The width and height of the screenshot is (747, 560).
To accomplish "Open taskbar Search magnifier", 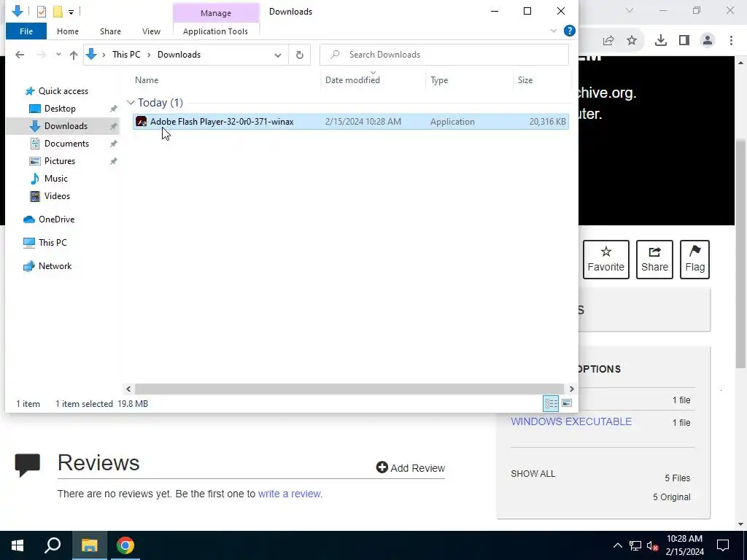I will click(x=53, y=545).
